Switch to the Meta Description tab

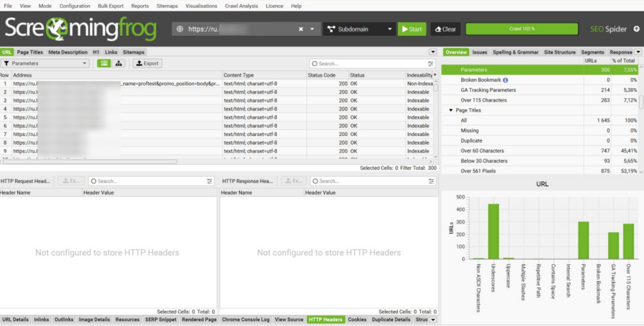[x=68, y=52]
